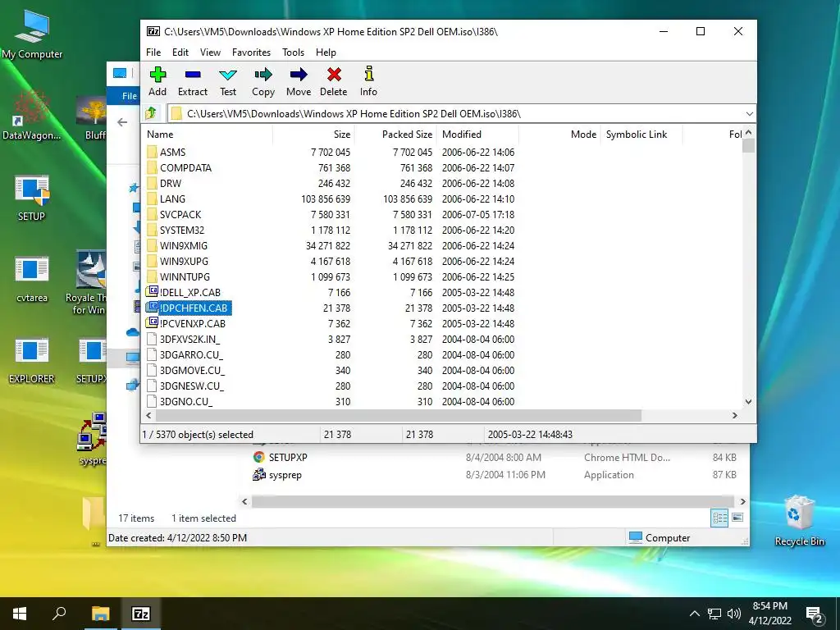840x630 pixels.
Task: Open My Computer desktop icon
Action: [x=32, y=34]
